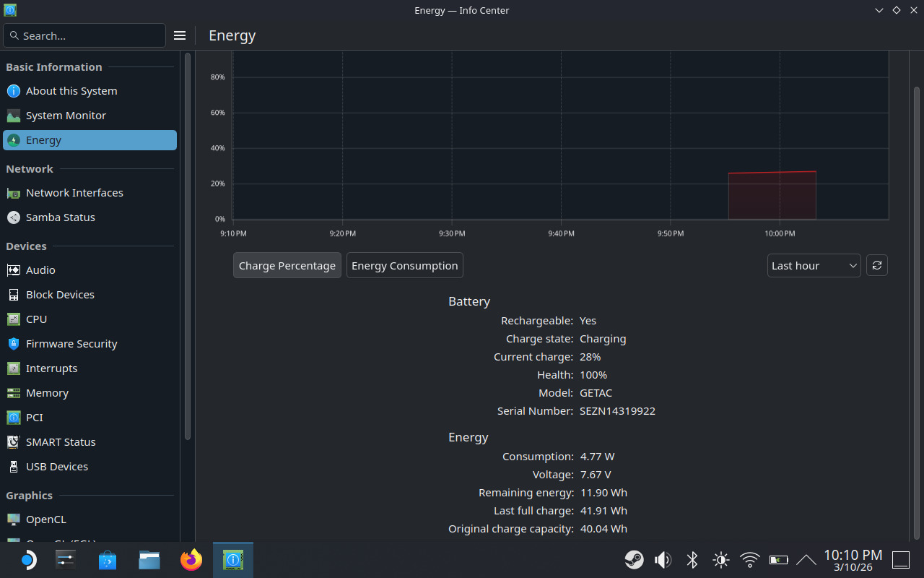The width and height of the screenshot is (924, 578).
Task: Open Interrupts page
Action: pos(90,368)
